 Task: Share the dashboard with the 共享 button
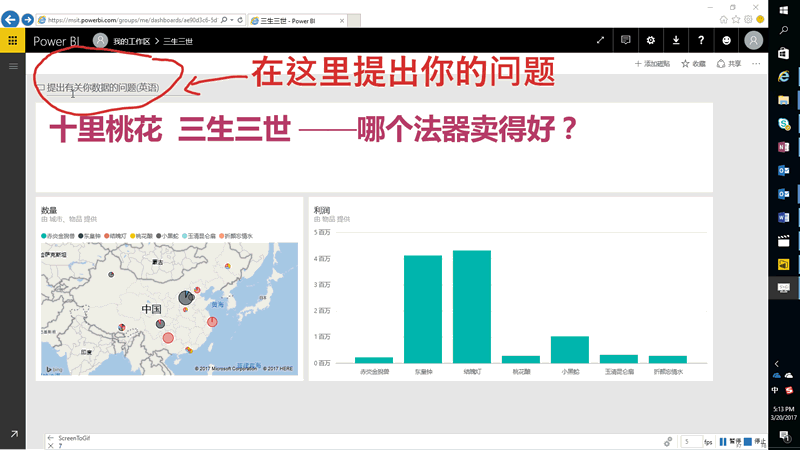(729, 64)
